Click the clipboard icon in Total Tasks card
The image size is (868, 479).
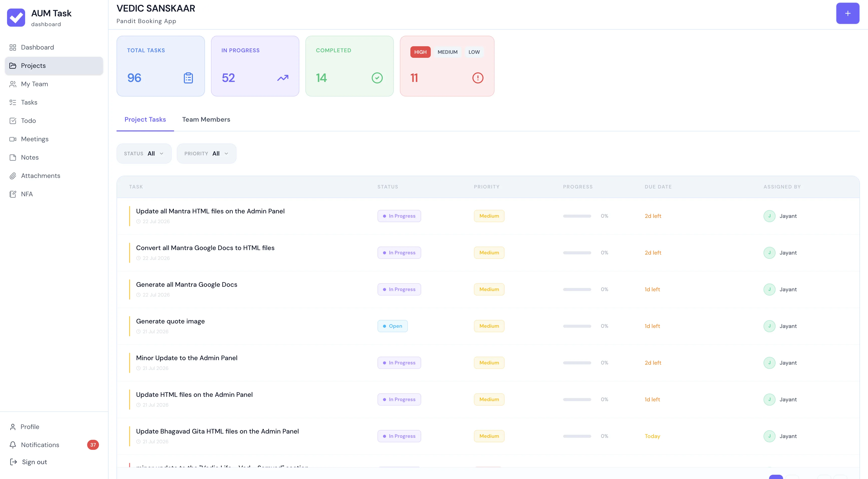pyautogui.click(x=188, y=78)
